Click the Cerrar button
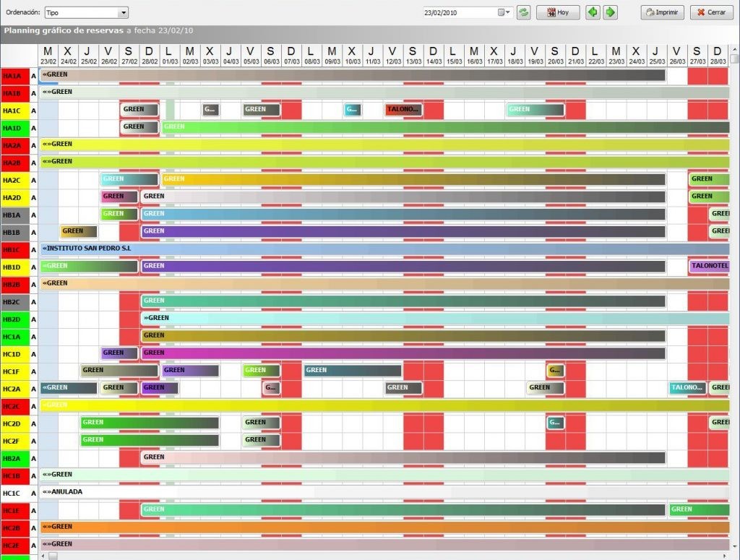Image resolution: width=740 pixels, height=560 pixels. pyautogui.click(x=711, y=13)
